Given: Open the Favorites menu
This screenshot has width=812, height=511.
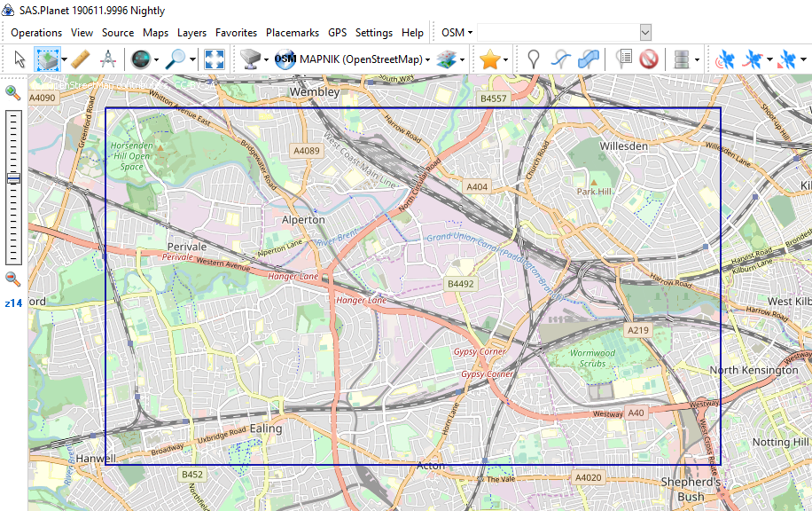Looking at the screenshot, I should [x=236, y=33].
